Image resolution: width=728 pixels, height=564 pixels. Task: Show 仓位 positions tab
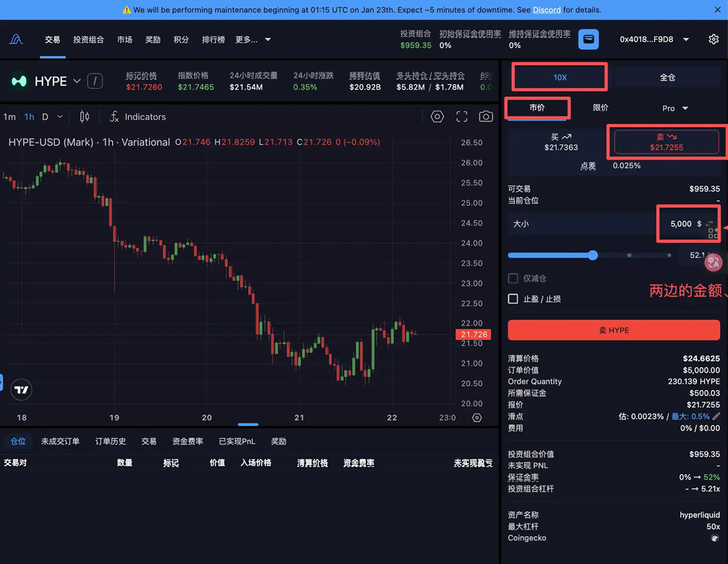point(18,441)
